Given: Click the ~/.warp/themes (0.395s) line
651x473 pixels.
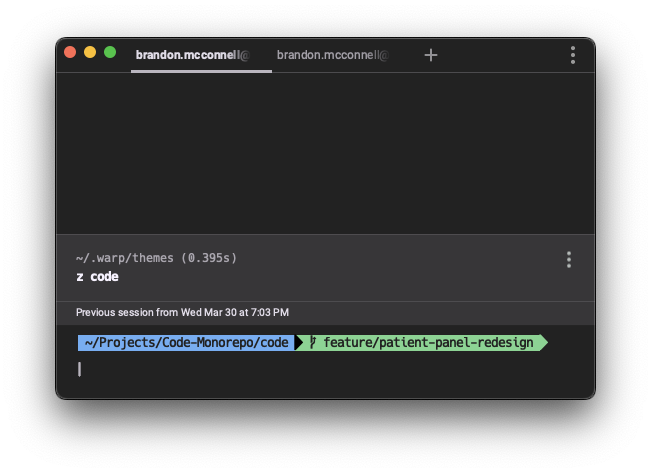Looking at the screenshot, I should tap(156, 258).
